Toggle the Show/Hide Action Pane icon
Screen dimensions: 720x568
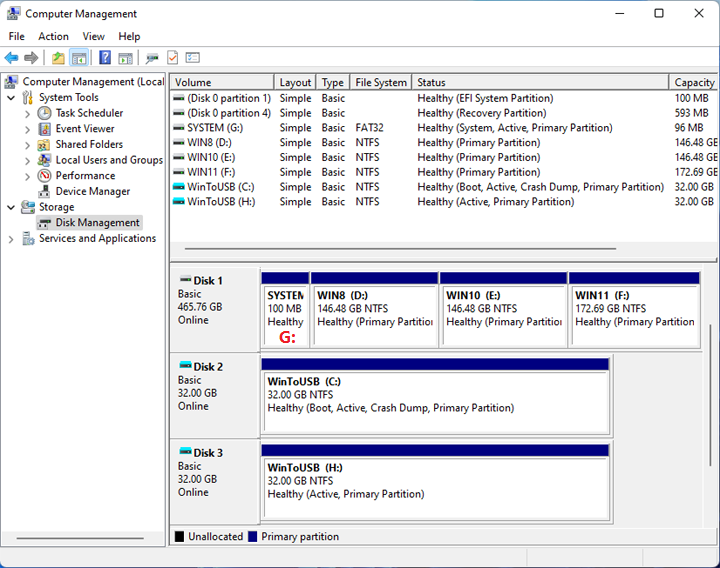[125, 58]
